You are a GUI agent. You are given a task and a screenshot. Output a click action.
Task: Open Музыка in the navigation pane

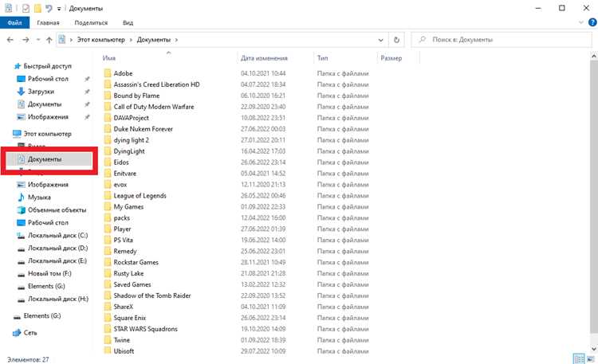coord(39,197)
